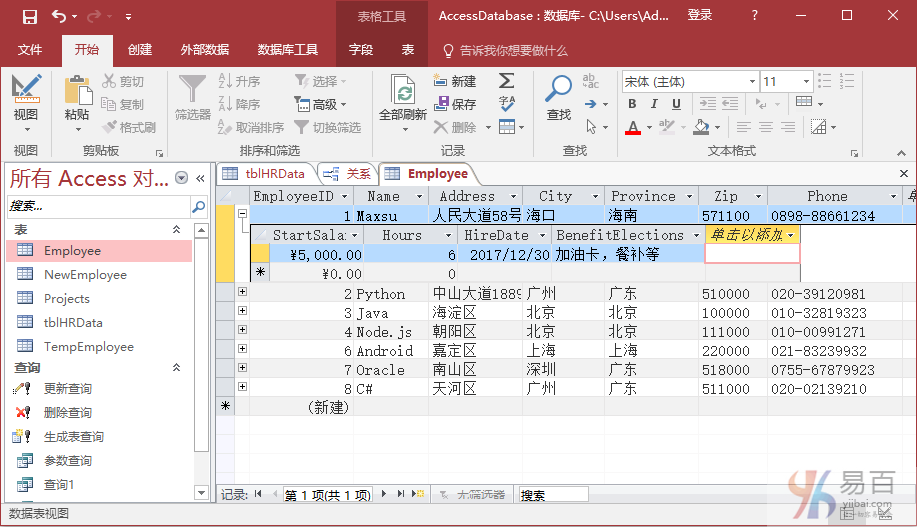Toggle bold formatting

point(632,104)
